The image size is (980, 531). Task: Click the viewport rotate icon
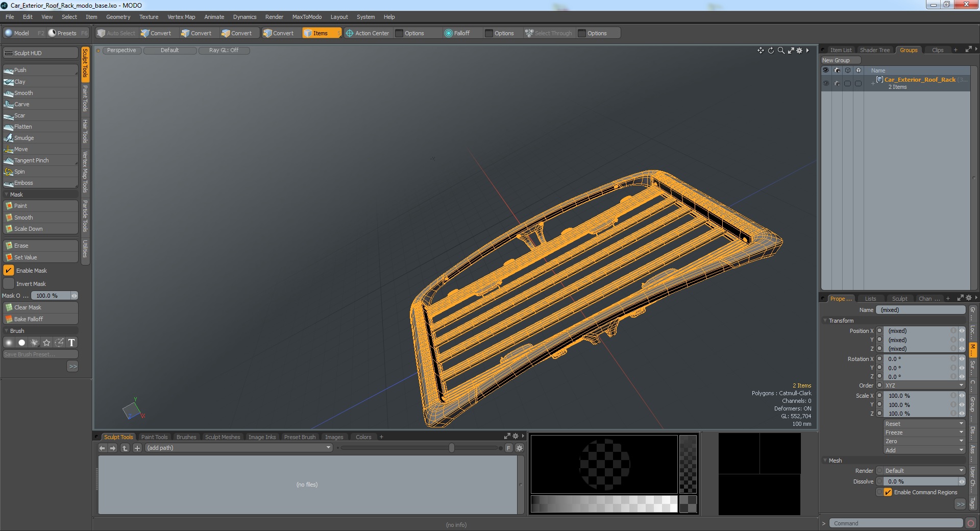click(771, 51)
